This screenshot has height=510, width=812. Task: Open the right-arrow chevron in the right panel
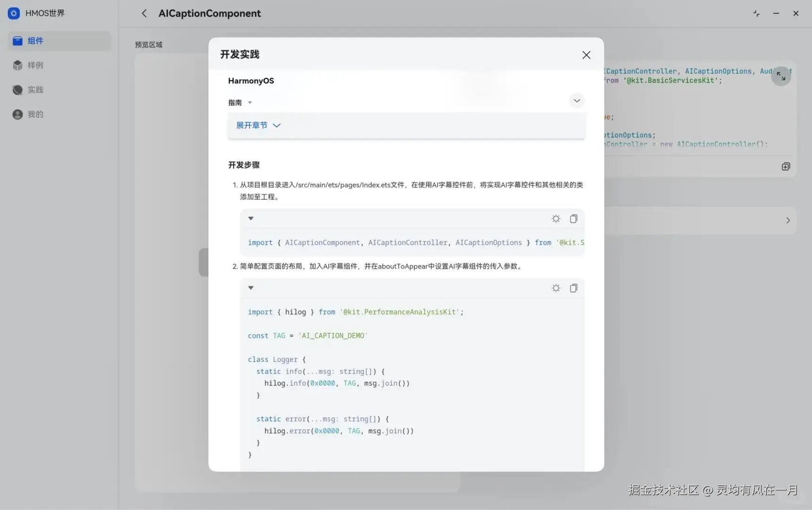(787, 220)
